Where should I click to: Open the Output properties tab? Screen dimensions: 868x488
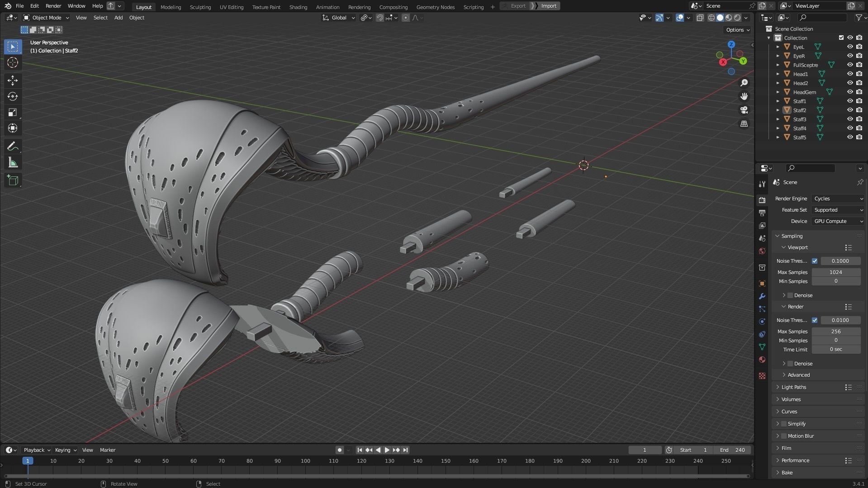(x=762, y=213)
